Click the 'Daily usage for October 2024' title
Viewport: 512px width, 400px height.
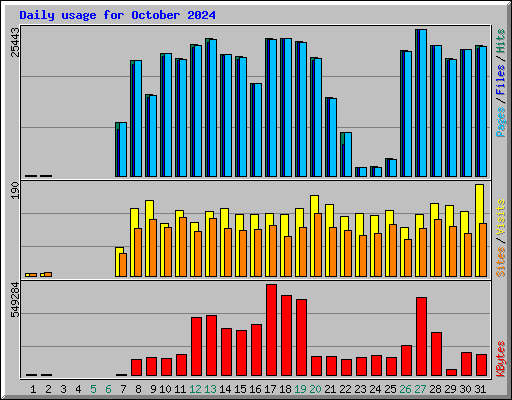coord(117,15)
